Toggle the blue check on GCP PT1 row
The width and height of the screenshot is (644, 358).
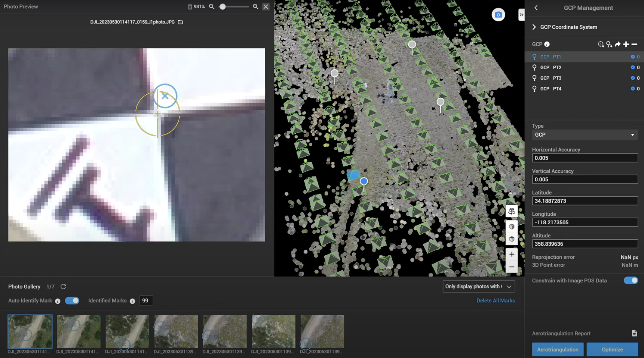633,57
